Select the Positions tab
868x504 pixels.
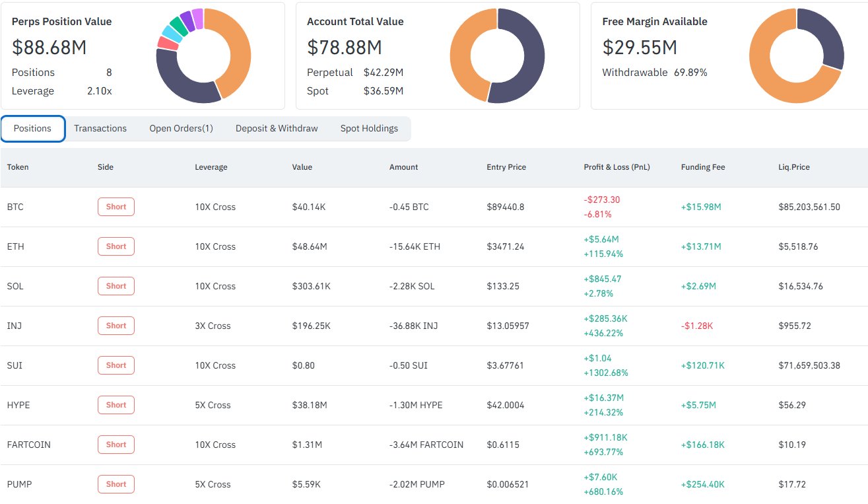pos(32,129)
